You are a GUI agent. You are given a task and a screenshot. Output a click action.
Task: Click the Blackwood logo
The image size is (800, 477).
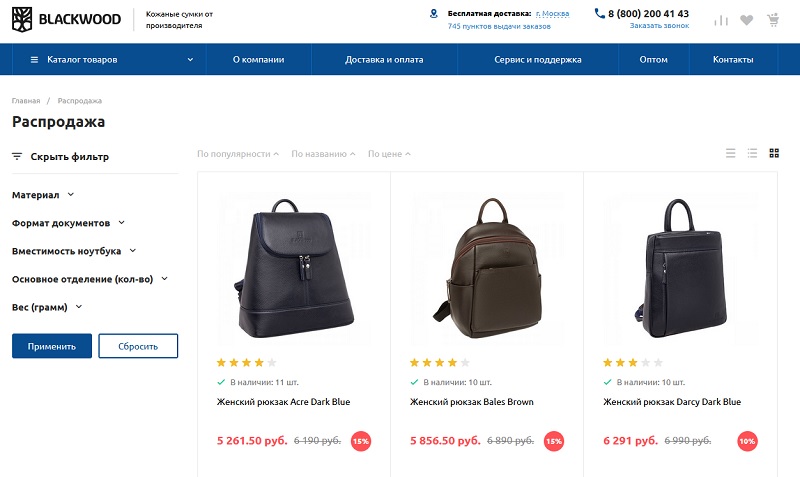(x=66, y=19)
